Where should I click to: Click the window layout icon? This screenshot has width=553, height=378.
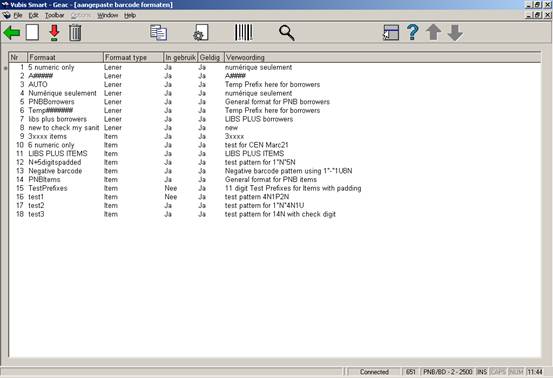391,33
